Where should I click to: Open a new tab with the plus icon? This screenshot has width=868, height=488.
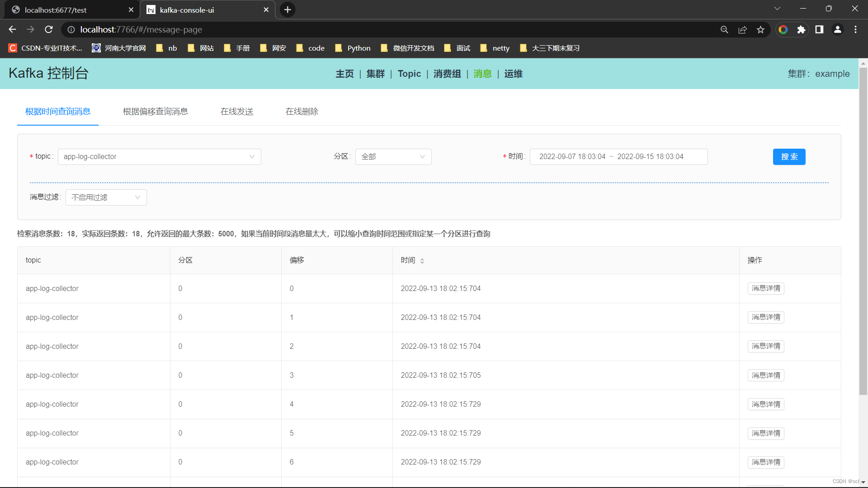288,9
